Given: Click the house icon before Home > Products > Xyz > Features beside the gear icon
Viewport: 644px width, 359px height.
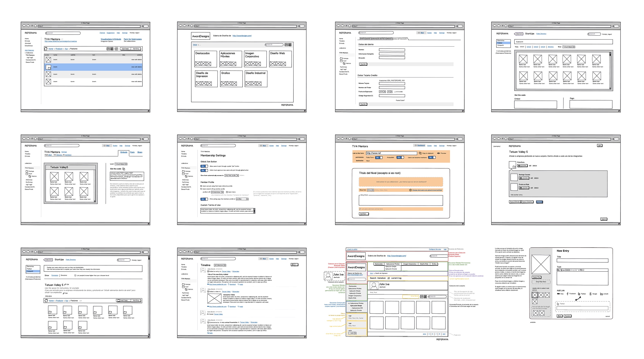Looking at the screenshot, I should [x=46, y=49].
